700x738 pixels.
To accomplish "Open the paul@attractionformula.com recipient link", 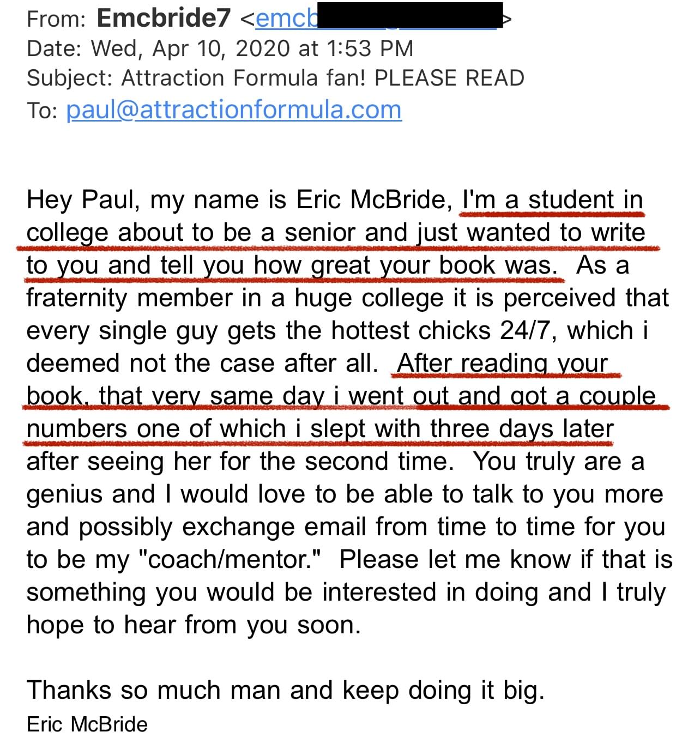I will (x=234, y=110).
